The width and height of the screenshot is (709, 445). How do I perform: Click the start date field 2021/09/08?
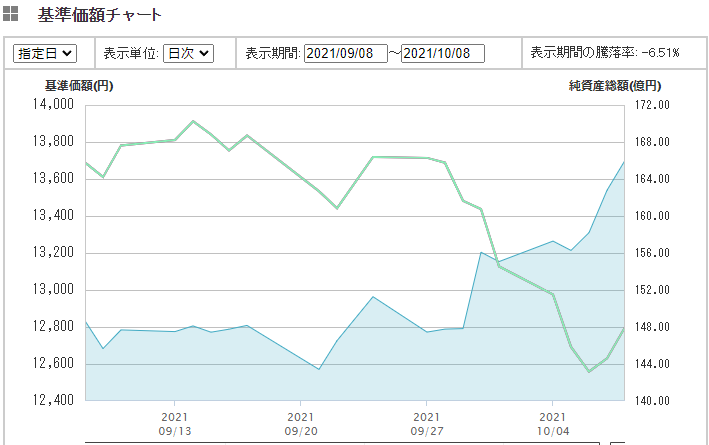346,53
